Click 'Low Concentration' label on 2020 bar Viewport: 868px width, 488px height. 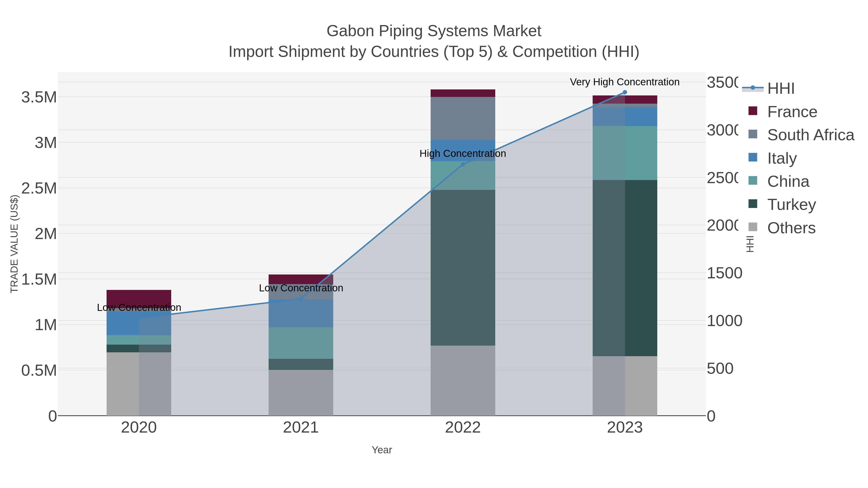139,308
